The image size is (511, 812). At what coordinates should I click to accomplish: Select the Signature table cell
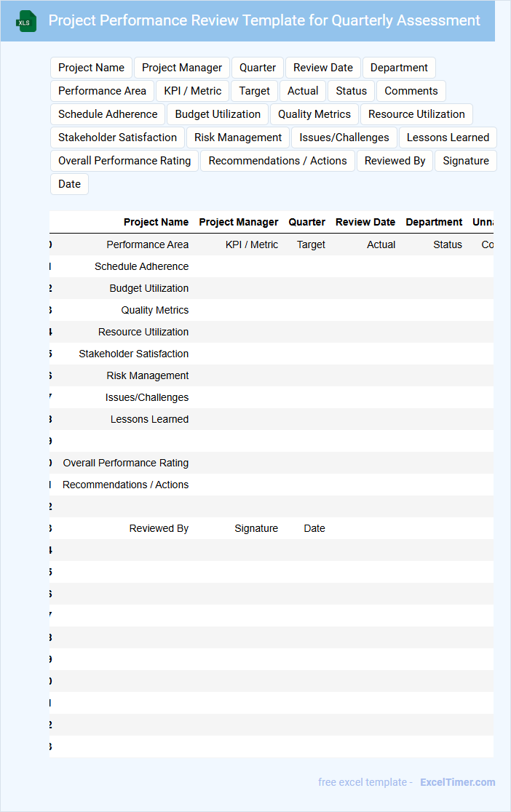(x=256, y=528)
